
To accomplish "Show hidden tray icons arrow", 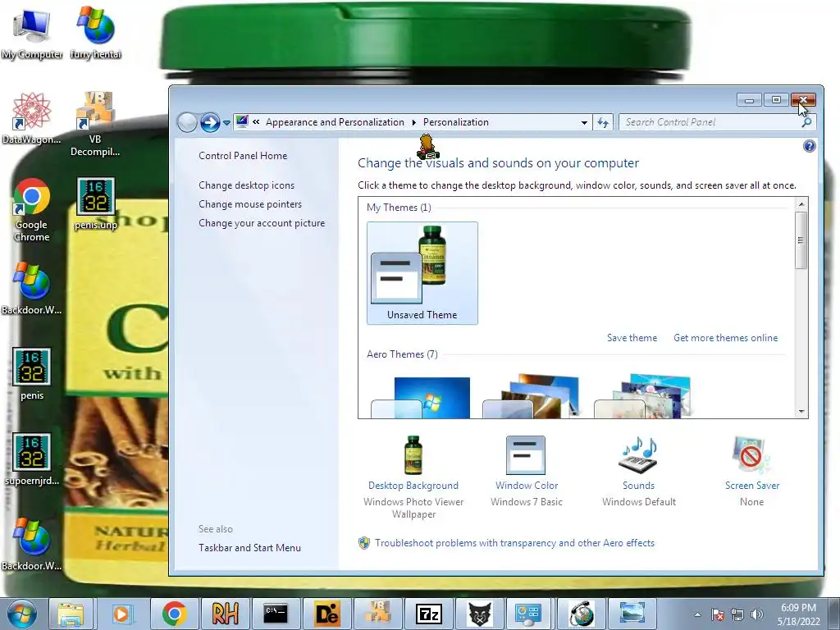I will (x=697, y=614).
